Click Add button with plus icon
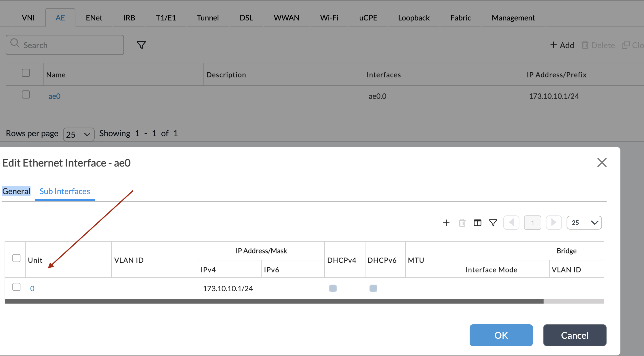This screenshot has width=644, height=356. pyautogui.click(x=562, y=45)
